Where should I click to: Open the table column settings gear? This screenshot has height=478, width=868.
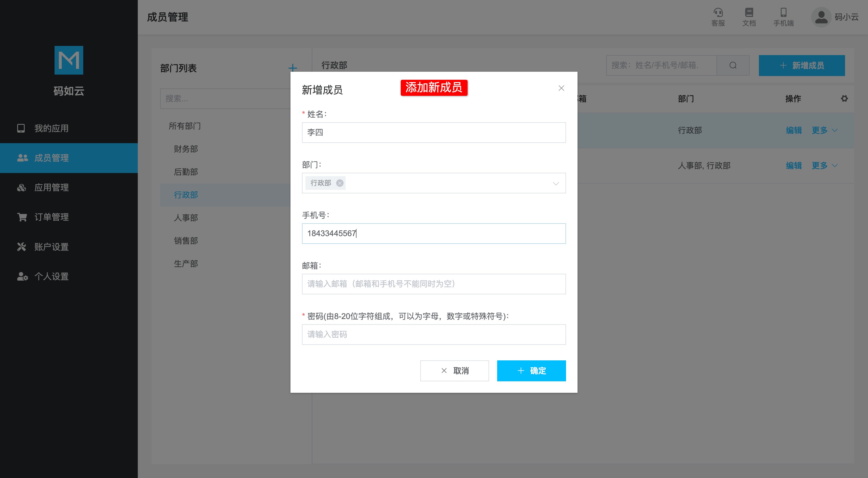844,99
